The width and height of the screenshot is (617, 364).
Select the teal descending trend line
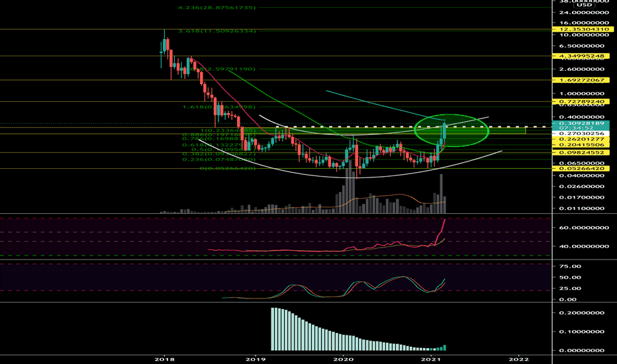click(x=385, y=105)
